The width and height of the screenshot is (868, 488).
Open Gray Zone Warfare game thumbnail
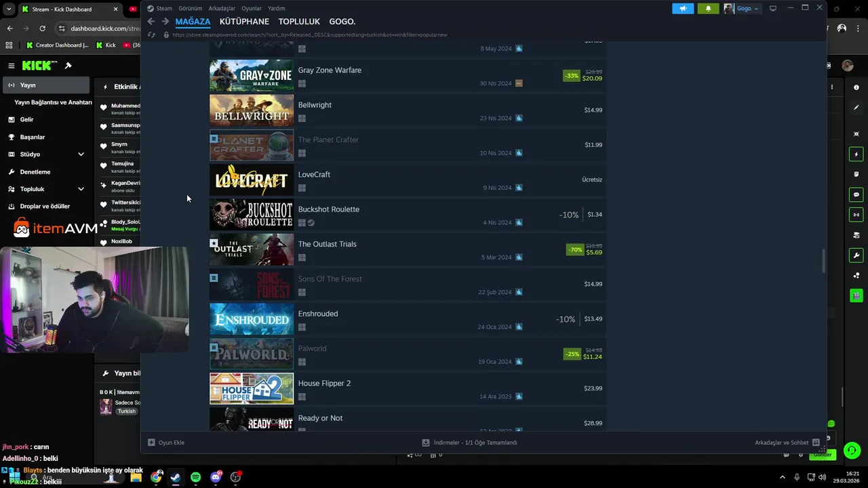coord(252,76)
